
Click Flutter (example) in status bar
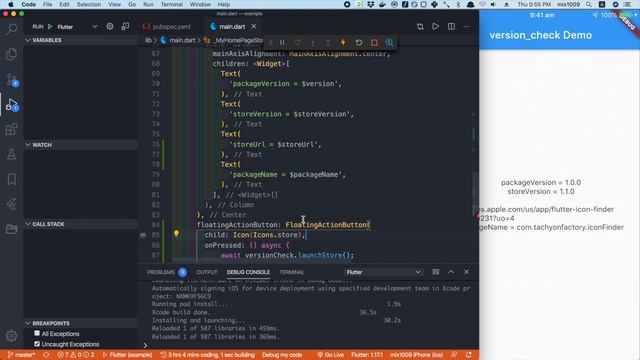coord(127,355)
